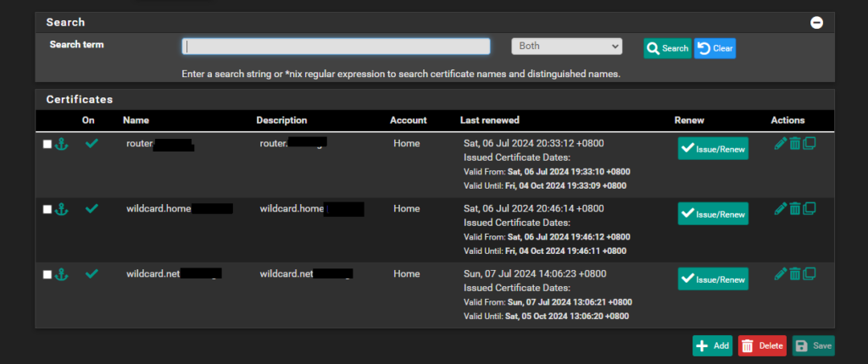
Task: Check the wildcard.net certificate row checkbox
Action: coord(47,274)
